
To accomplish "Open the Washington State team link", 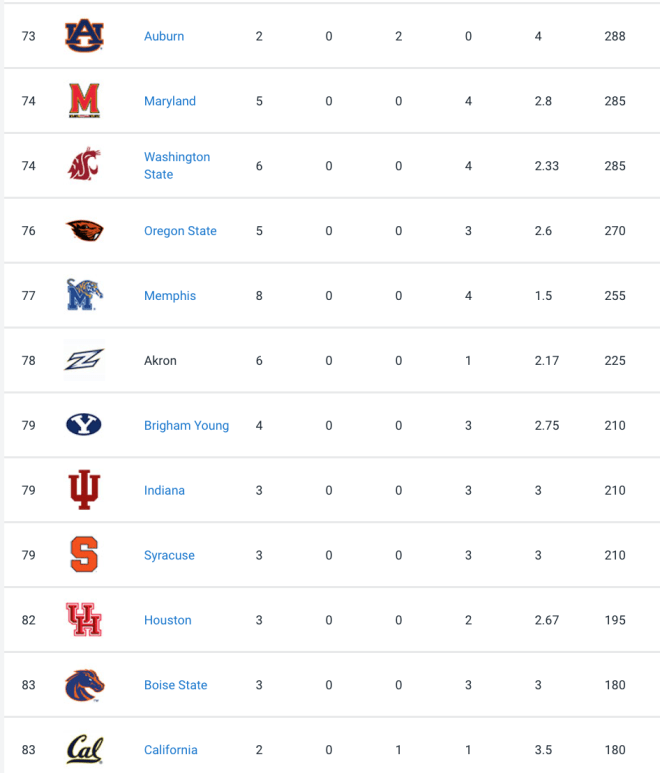I will pos(177,166).
